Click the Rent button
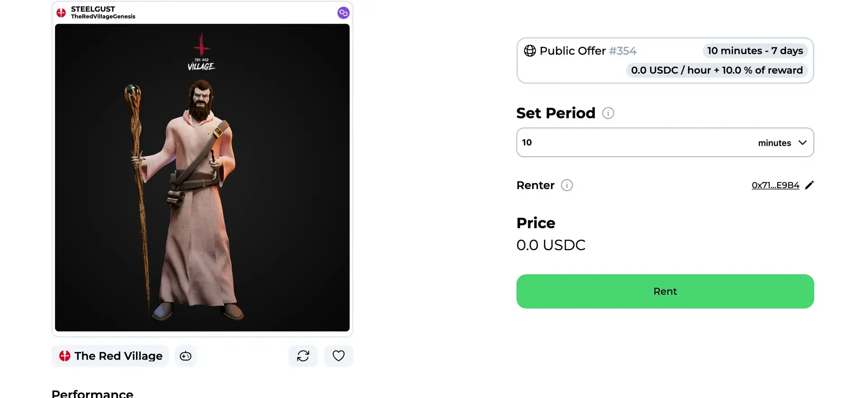This screenshot has width=868, height=398. point(665,291)
